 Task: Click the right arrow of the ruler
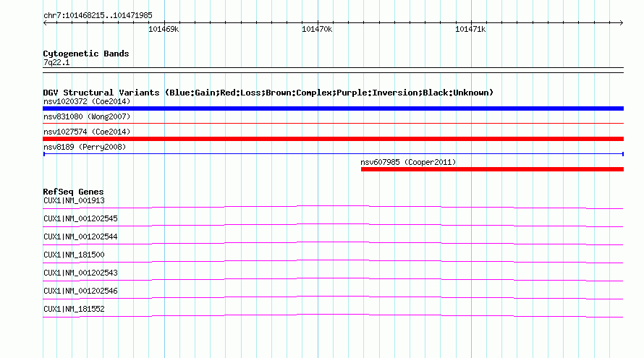(x=621, y=23)
